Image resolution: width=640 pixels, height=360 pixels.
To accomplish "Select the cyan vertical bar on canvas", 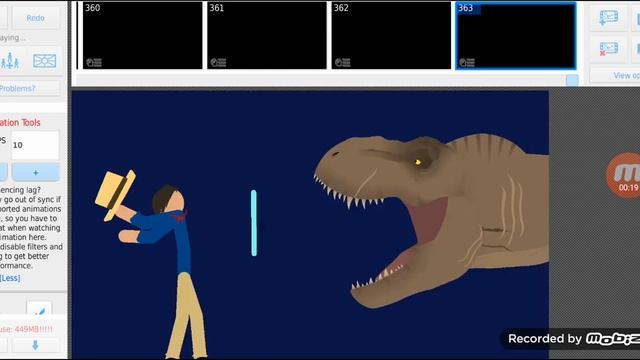I will pos(254,223).
